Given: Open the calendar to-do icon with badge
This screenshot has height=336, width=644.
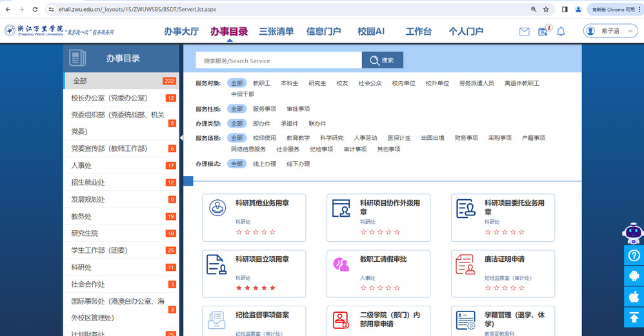Looking at the screenshot, I should tap(543, 32).
